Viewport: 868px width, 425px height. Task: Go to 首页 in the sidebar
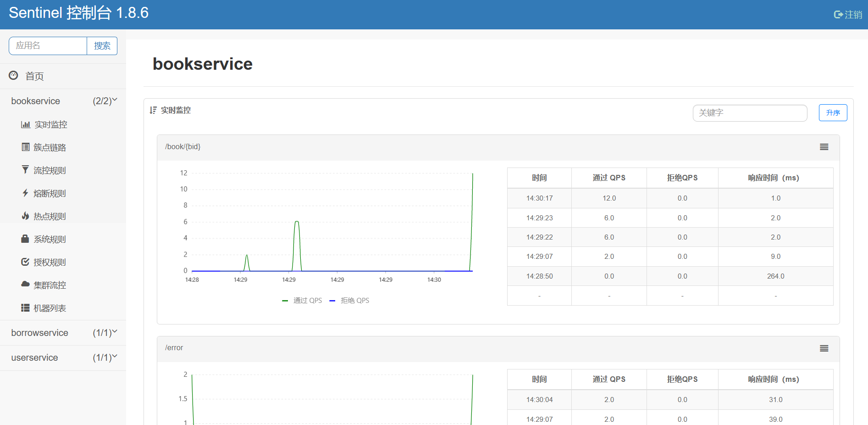(x=34, y=76)
